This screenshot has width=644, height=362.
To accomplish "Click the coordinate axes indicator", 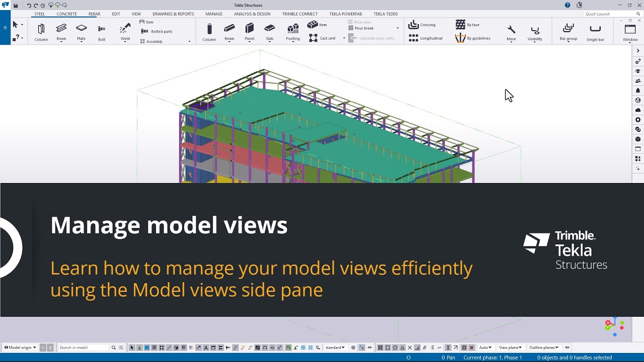I will (615, 327).
